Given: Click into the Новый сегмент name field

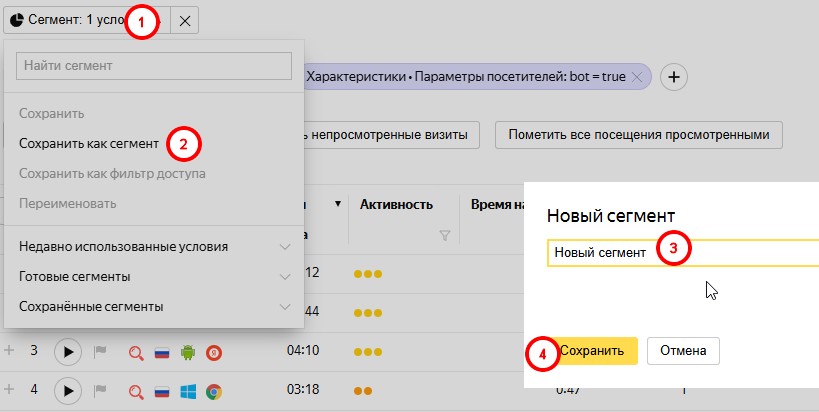Looking at the screenshot, I should coord(683,253).
